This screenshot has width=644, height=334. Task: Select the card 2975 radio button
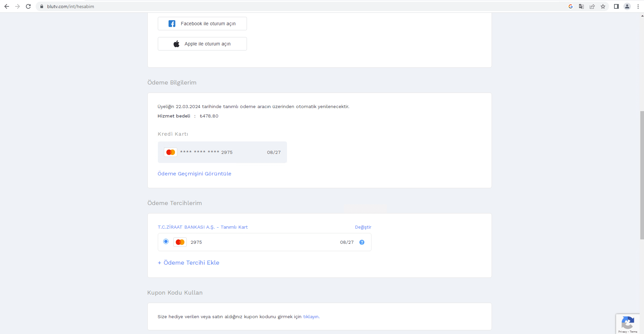(x=166, y=241)
